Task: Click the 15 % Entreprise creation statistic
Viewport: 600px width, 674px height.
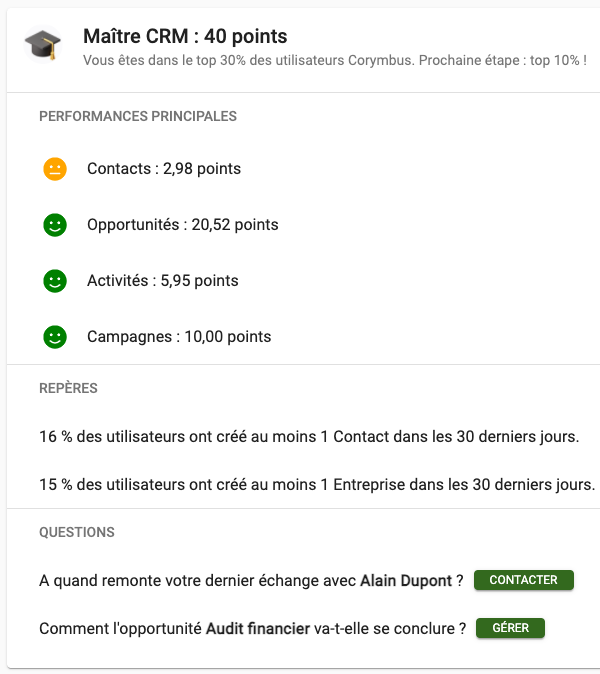Action: [x=317, y=485]
